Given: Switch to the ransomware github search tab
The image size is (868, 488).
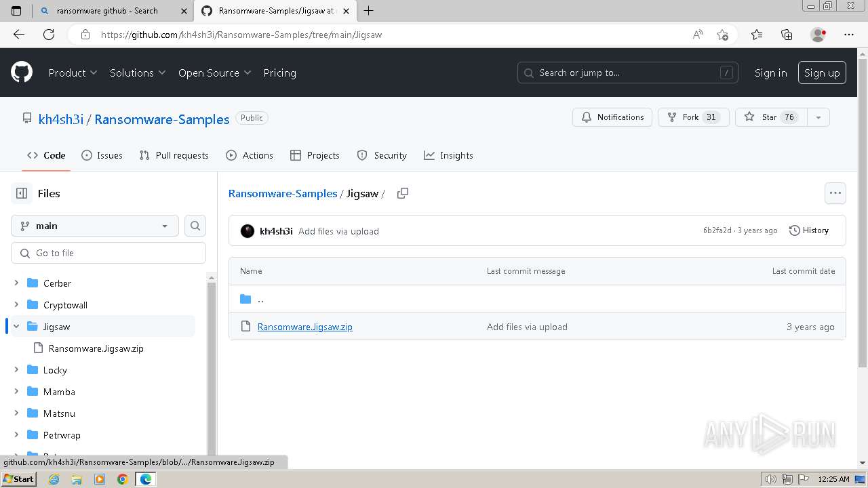Looking at the screenshot, I should 113,11.
